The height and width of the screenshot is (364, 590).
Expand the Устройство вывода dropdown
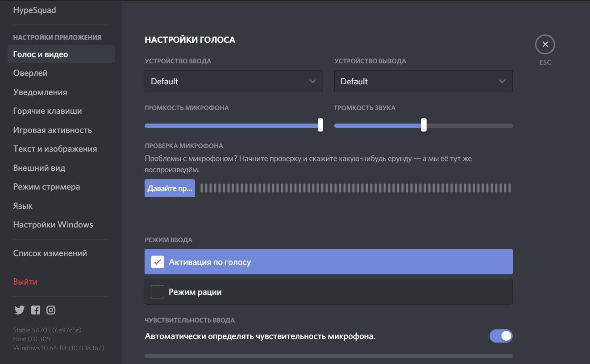(423, 81)
